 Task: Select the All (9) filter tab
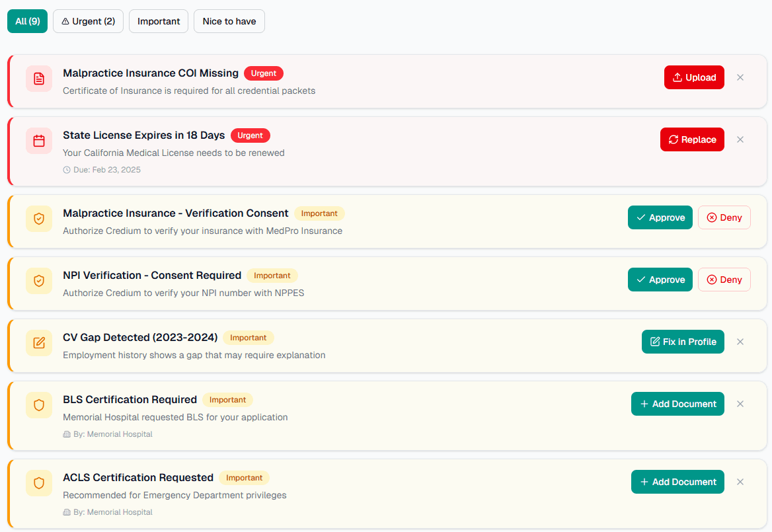pyautogui.click(x=28, y=21)
